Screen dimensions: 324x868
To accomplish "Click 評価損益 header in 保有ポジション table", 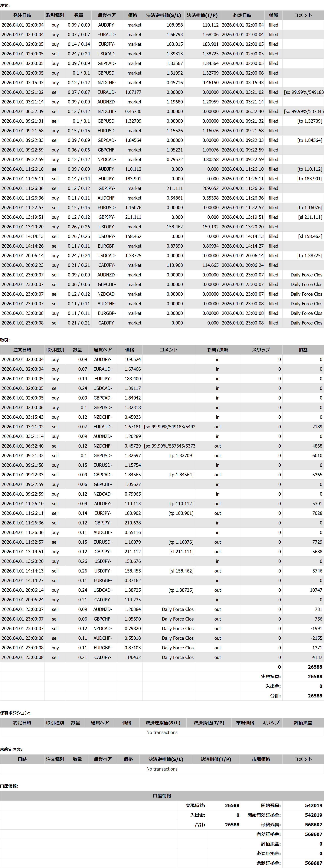I will (303, 723).
